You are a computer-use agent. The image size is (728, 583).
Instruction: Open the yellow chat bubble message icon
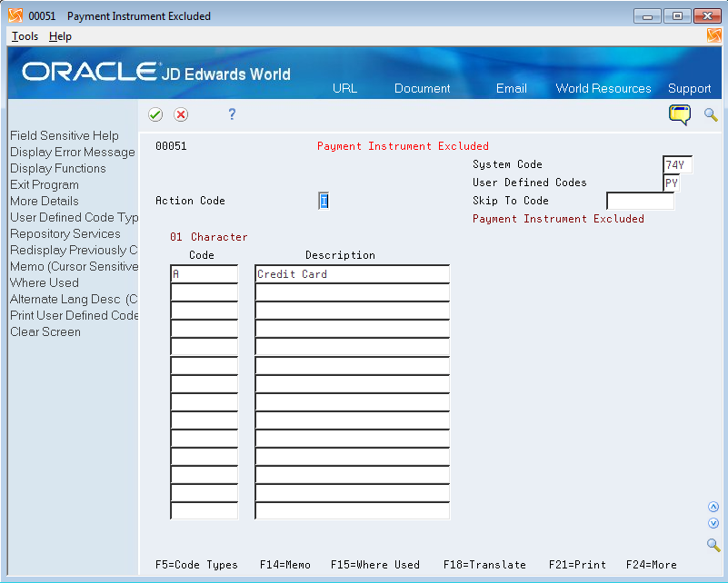(679, 115)
